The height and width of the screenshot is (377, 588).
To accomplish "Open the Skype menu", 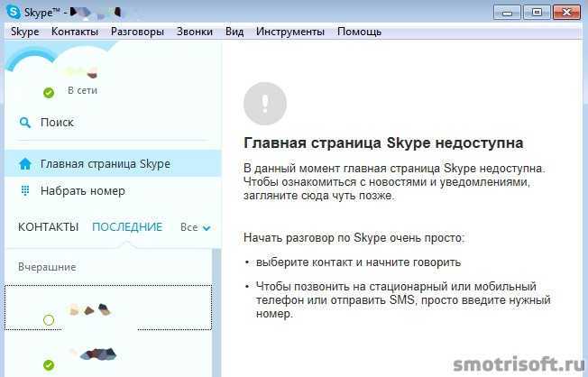I will coord(24,32).
